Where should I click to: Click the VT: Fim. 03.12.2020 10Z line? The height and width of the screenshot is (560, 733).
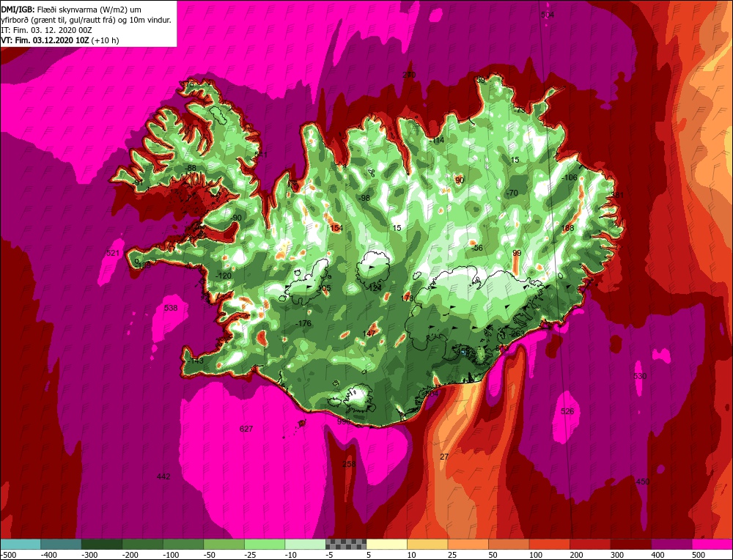(60, 40)
